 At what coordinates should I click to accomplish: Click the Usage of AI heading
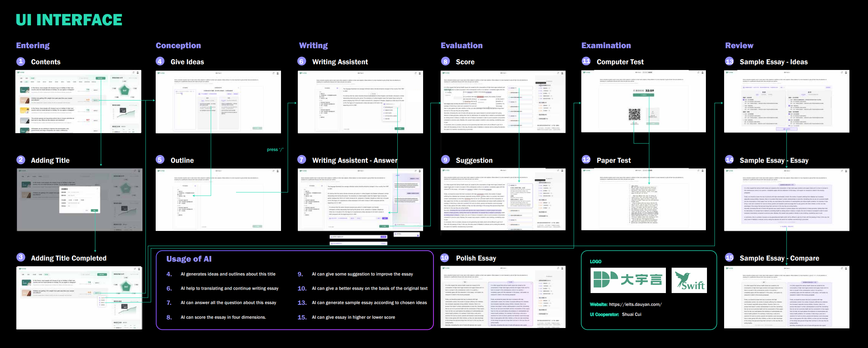pos(189,259)
